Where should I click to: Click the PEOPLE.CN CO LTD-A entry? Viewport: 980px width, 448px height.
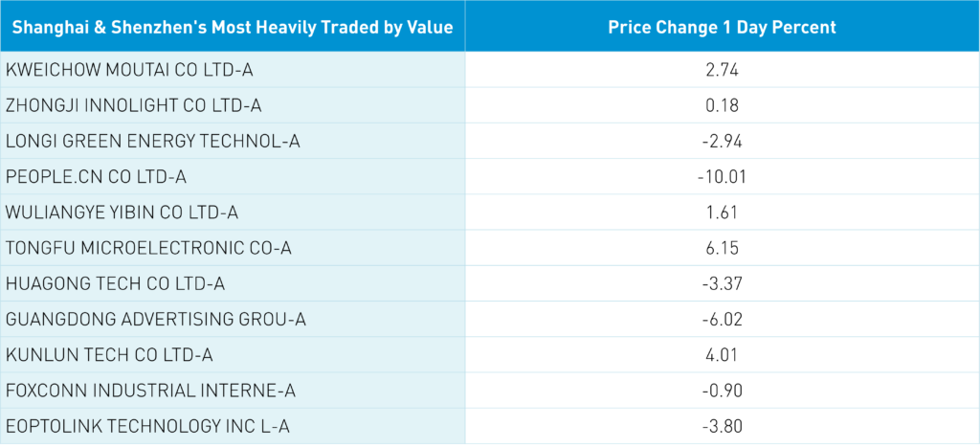(x=97, y=177)
